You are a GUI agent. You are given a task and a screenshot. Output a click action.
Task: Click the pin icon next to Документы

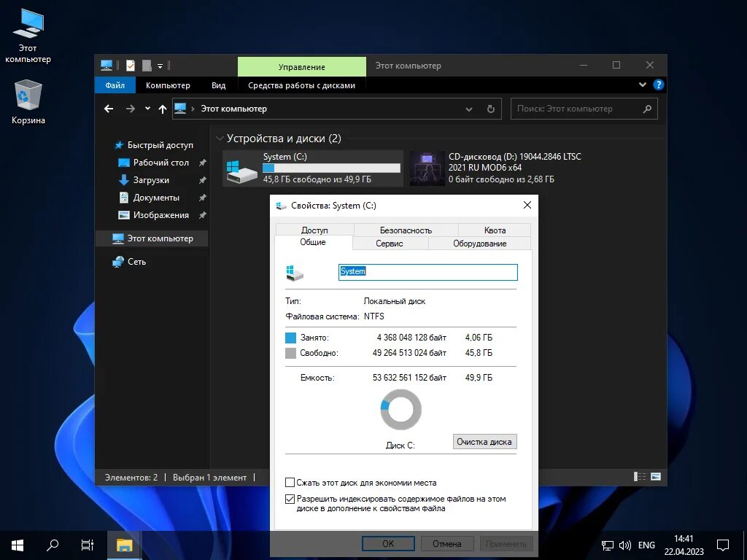tap(203, 198)
